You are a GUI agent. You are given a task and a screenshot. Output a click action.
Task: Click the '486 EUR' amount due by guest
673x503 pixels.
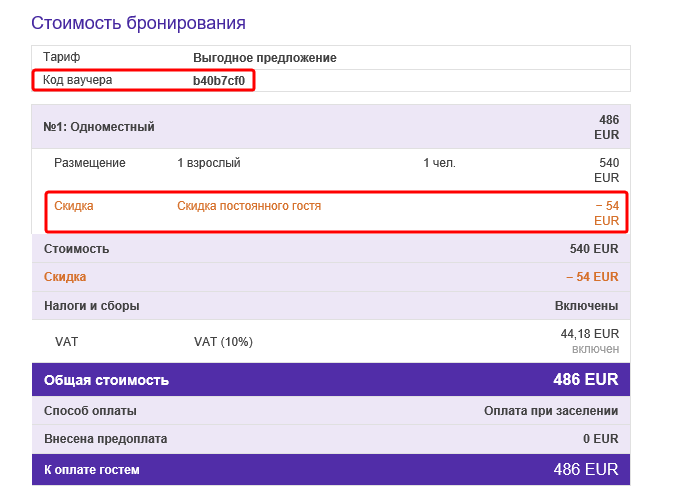[x=585, y=470]
